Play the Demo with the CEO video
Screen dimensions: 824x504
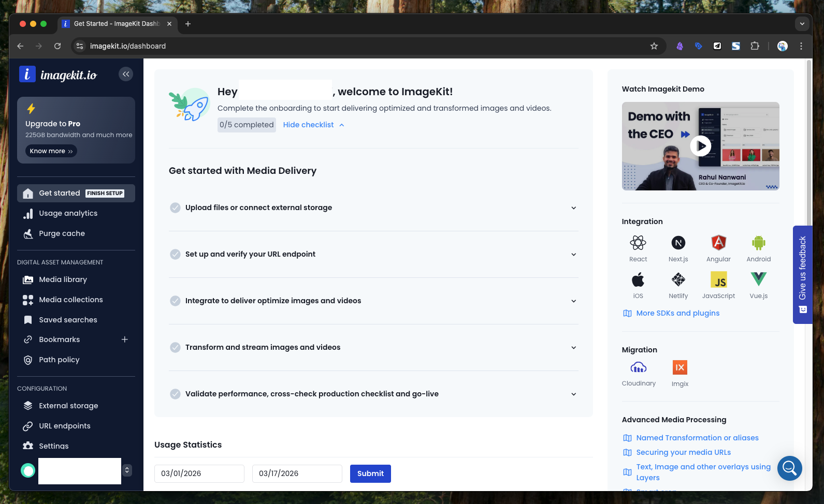pyautogui.click(x=700, y=146)
